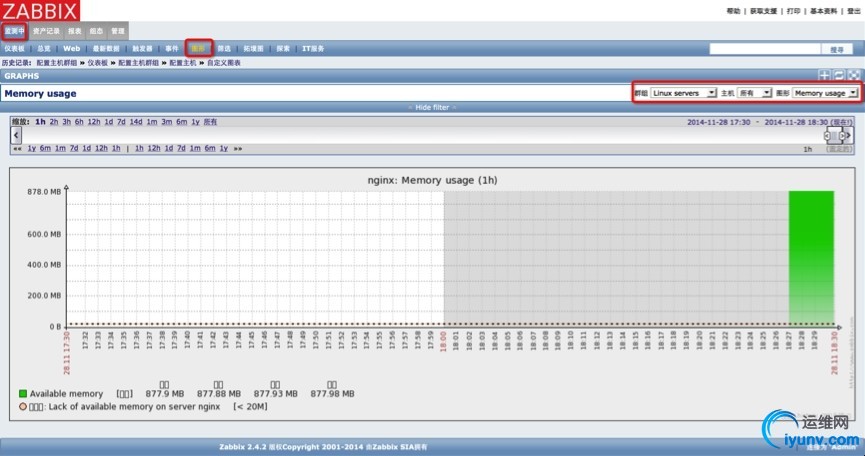The image size is (865, 456).
Task: Click green Available memory legend swatch
Action: [x=23, y=394]
